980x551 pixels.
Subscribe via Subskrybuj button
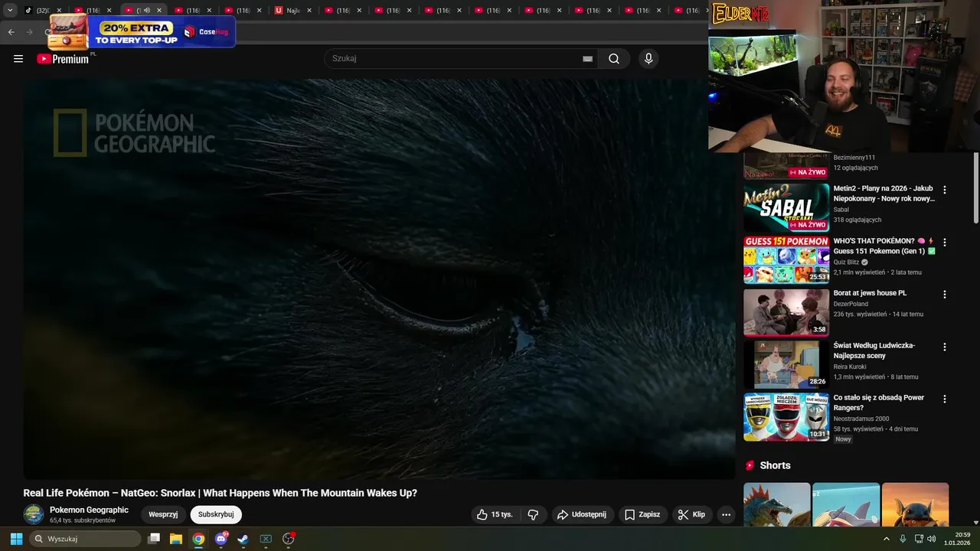pos(216,514)
